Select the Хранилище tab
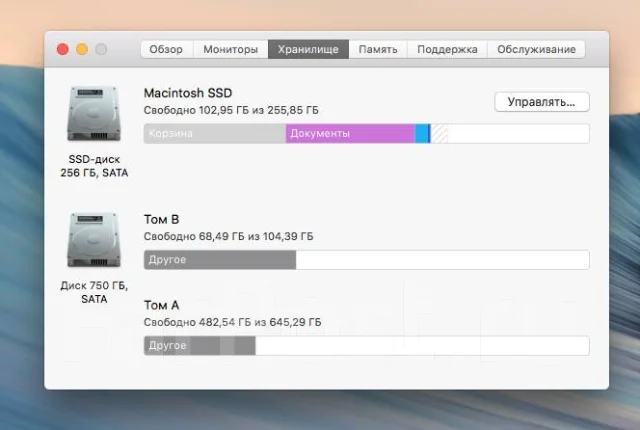This screenshot has height=430, width=640. (308, 49)
